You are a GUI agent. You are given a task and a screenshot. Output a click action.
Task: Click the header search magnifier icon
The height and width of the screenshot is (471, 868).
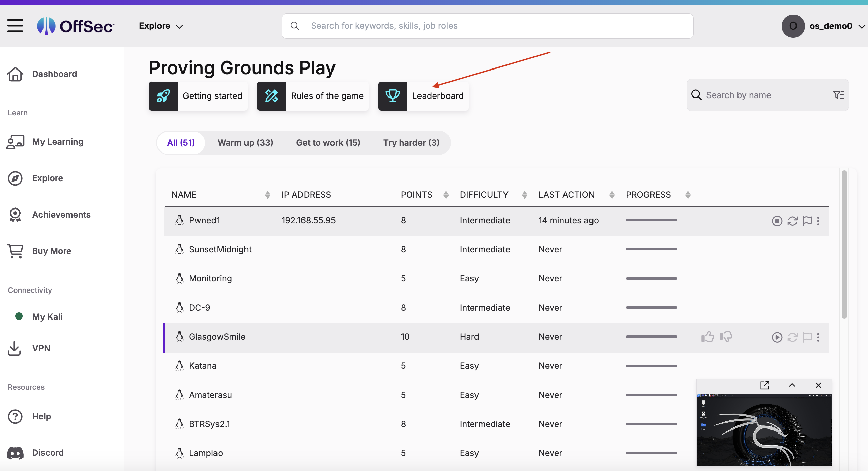295,26
